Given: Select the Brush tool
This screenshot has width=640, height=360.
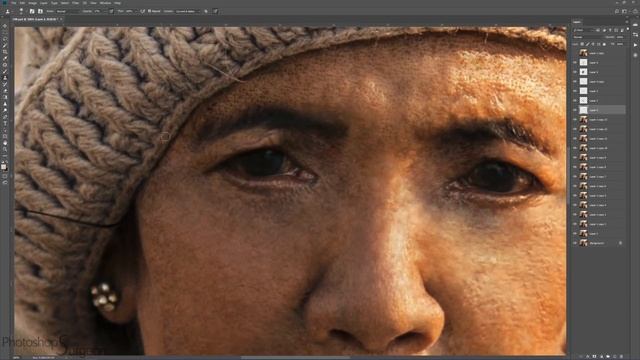Looking at the screenshot, I should [x=4, y=71].
